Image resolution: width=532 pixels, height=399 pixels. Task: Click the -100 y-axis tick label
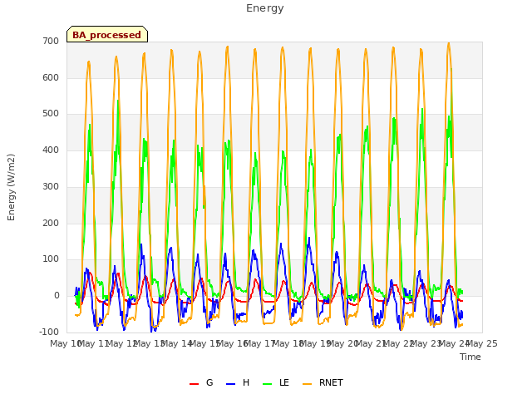[x=49, y=332]
